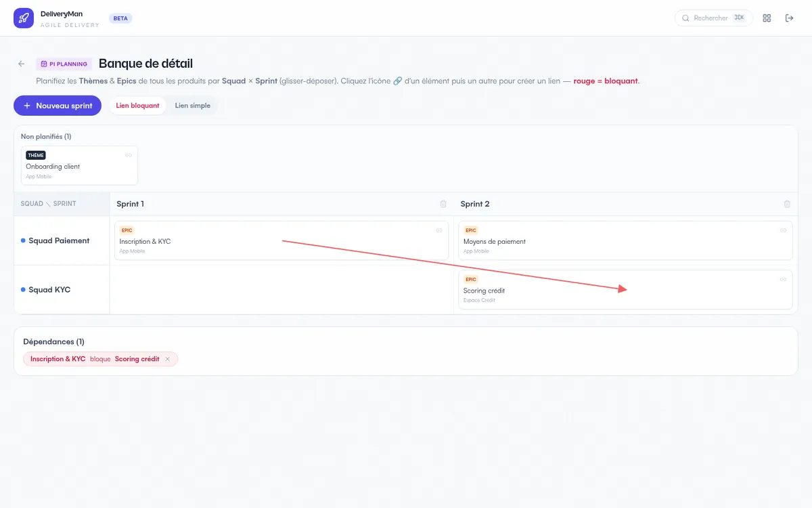812x508 pixels.
Task: Click link icon on Scoring crédit card
Action: pos(783,279)
